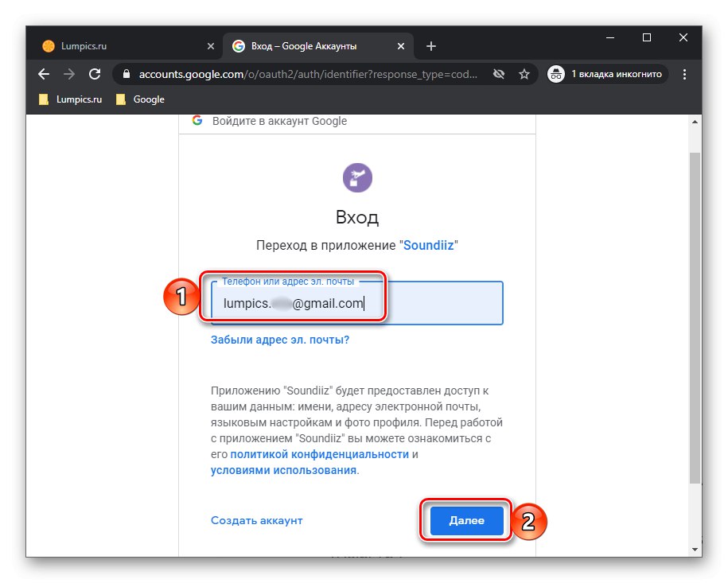Minimize the Chrome window
The height and width of the screenshot is (583, 728).
click(x=610, y=37)
